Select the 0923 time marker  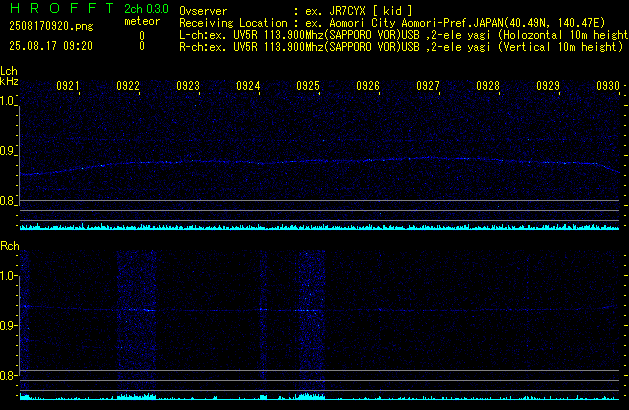click(x=188, y=86)
